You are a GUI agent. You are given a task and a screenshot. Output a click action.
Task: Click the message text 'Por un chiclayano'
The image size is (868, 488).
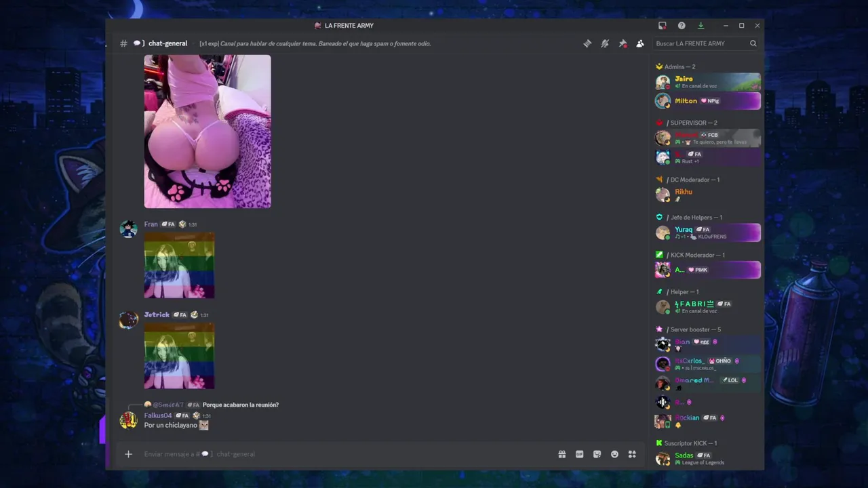coord(170,425)
